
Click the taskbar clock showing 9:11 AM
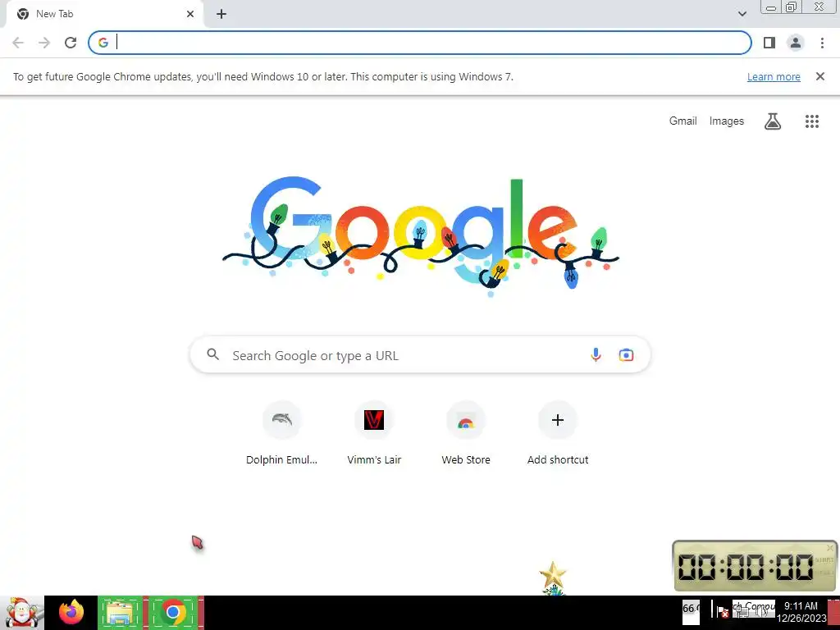(x=801, y=612)
